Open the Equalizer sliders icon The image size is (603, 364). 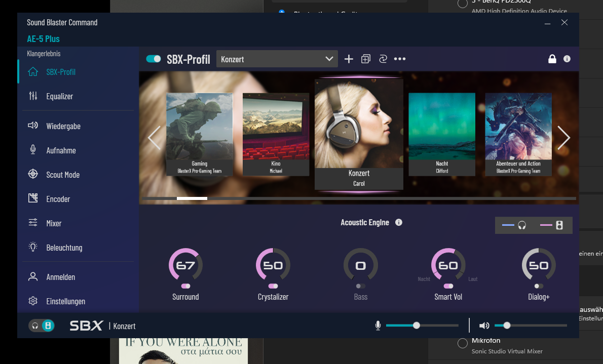coord(33,96)
